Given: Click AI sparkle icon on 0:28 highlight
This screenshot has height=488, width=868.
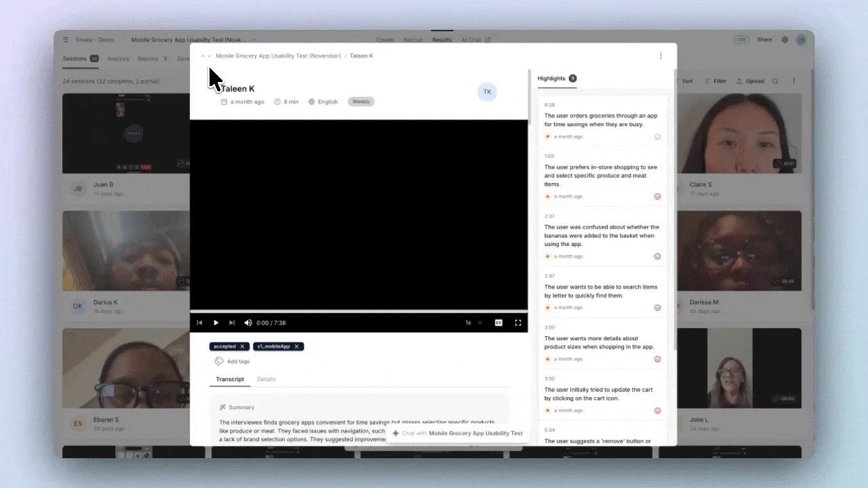Looking at the screenshot, I should 548,136.
